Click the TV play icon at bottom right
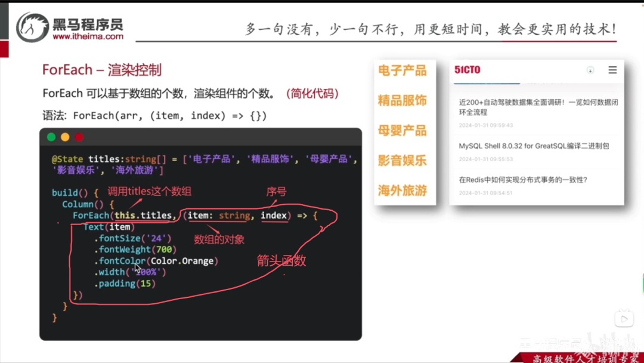 pos(624,318)
